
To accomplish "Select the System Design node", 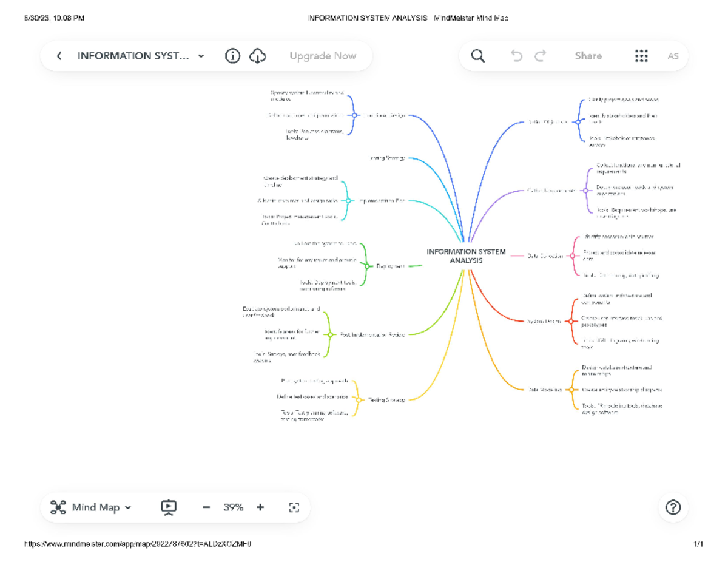I will tap(545, 321).
